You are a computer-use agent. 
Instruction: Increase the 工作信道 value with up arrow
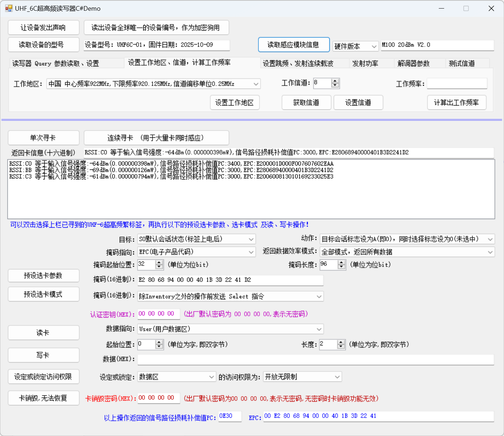[x=335, y=81]
